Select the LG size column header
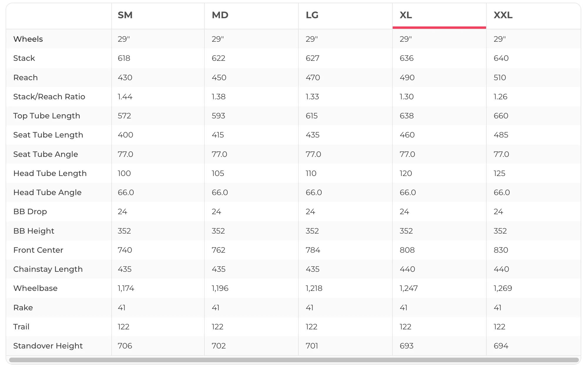The width and height of the screenshot is (588, 372). click(x=312, y=15)
